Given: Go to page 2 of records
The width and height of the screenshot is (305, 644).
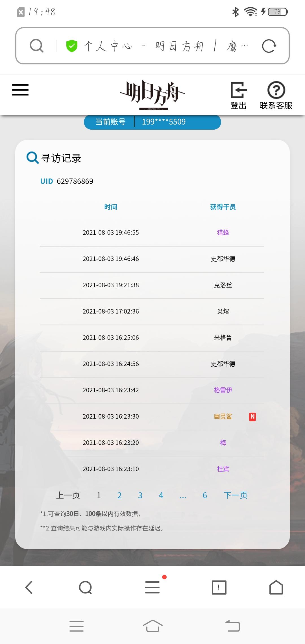Looking at the screenshot, I should (x=119, y=495).
